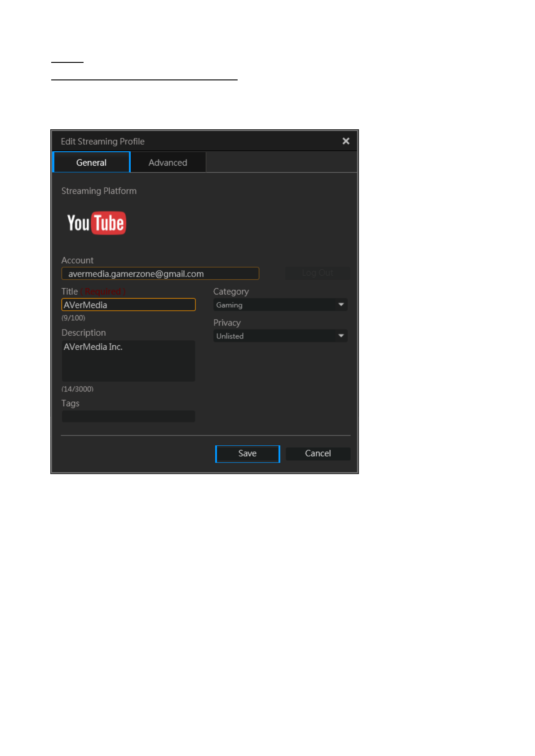
Task: Click inside the Description text box
Action: (x=128, y=361)
